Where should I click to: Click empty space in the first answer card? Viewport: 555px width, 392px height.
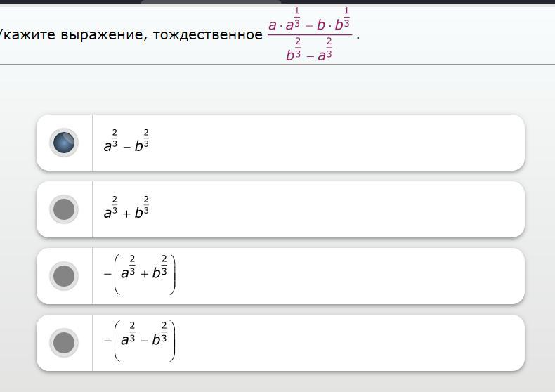click(x=337, y=143)
